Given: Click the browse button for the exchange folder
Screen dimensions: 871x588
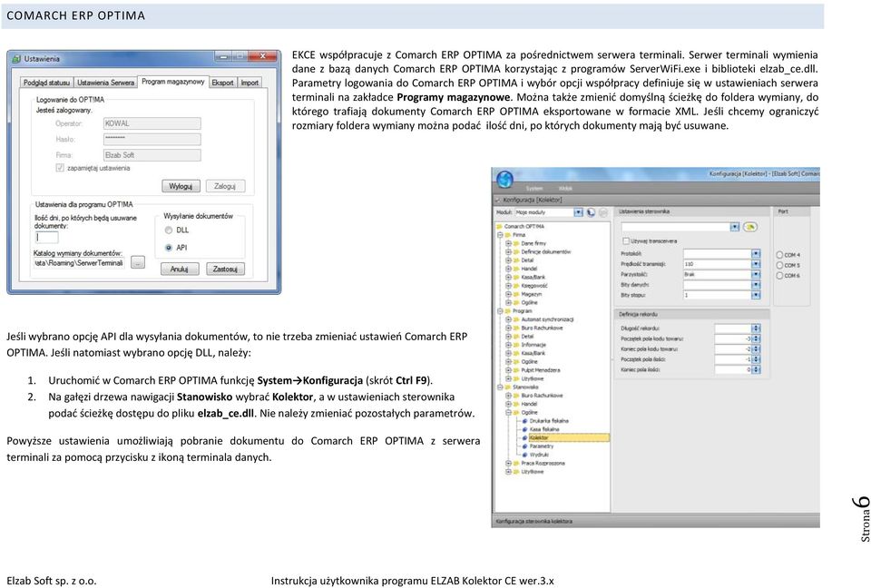Looking at the screenshot, I should 138,262.
